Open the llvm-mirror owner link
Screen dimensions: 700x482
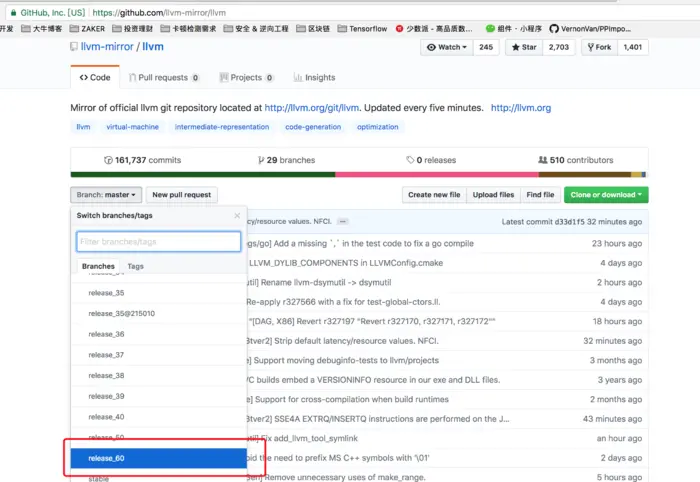pyautogui.click(x=107, y=46)
